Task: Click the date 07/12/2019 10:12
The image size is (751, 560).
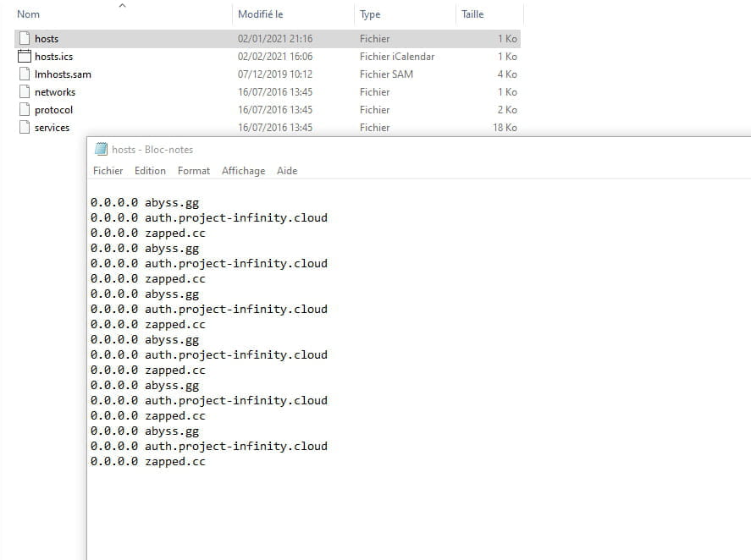Action: point(275,74)
